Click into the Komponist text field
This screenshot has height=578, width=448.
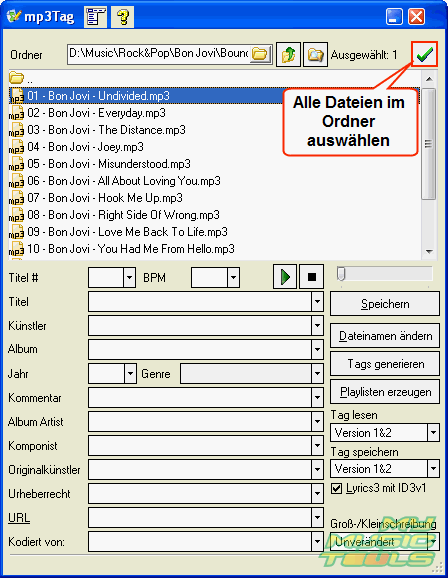(x=200, y=445)
